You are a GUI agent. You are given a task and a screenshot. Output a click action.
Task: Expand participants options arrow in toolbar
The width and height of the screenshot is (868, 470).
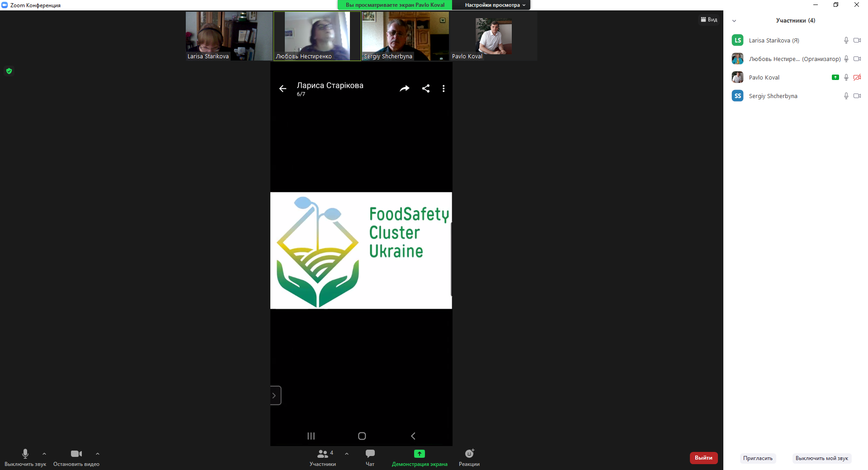(347, 454)
